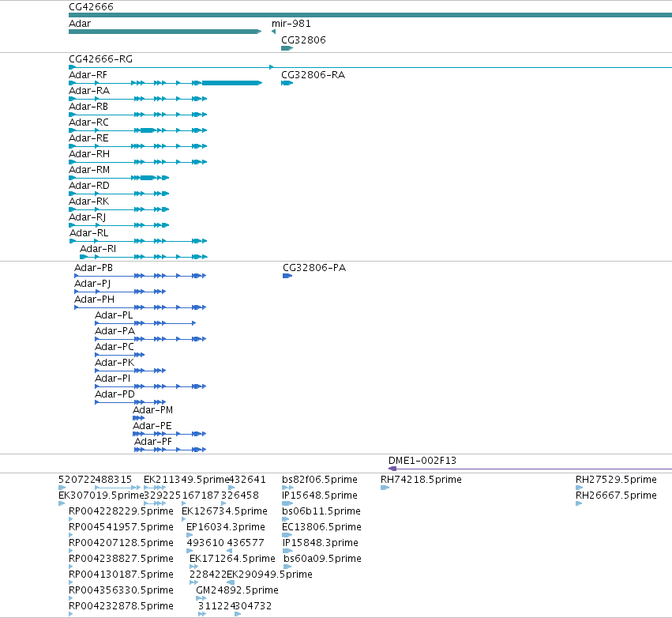The width and height of the screenshot is (672, 618).
Task: Click transcript Adar-RM label
Action: click(x=89, y=170)
